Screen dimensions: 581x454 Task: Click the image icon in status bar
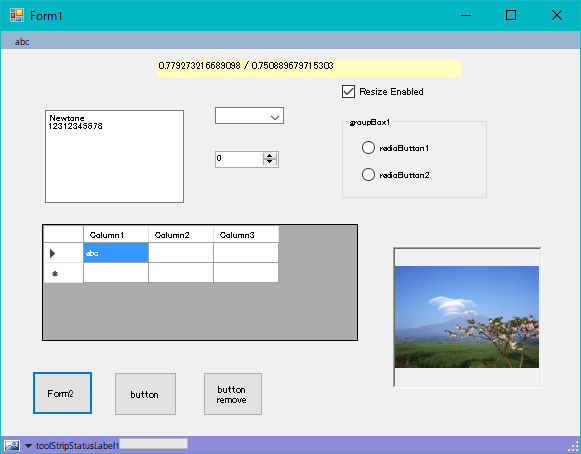[12, 445]
